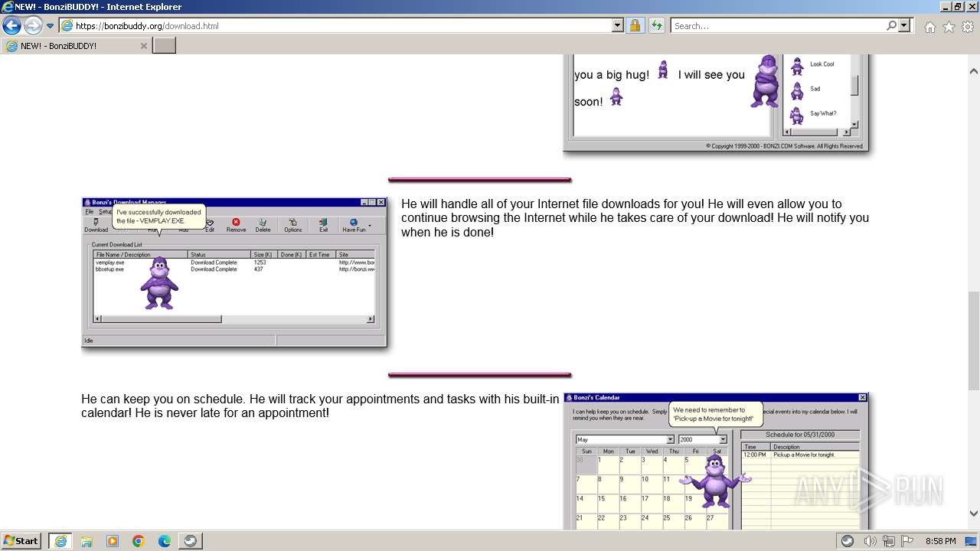Click Internet Explorer in the taskbar
This screenshot has width=980, height=551.
coord(60,540)
